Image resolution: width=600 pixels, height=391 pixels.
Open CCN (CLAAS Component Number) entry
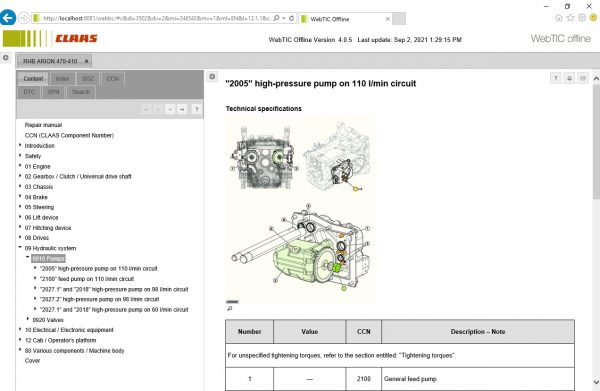69,135
